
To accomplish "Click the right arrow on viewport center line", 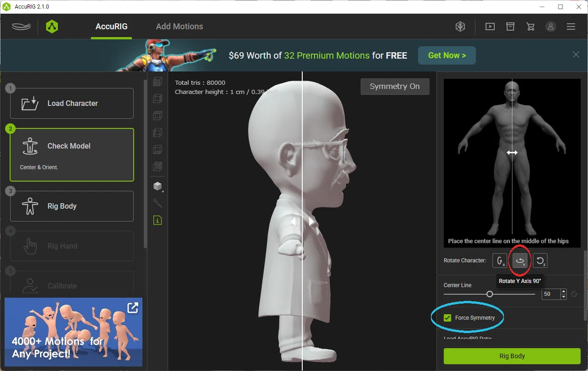I will [x=311, y=222].
